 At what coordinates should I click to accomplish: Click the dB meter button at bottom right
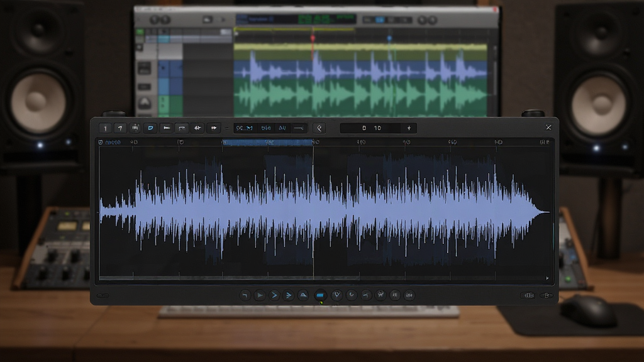pos(528,295)
